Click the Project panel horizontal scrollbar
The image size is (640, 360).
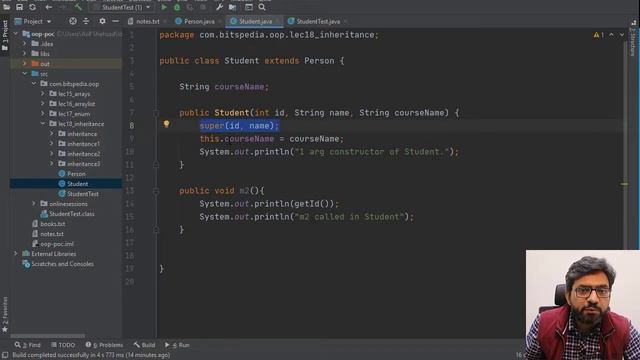tap(47, 336)
